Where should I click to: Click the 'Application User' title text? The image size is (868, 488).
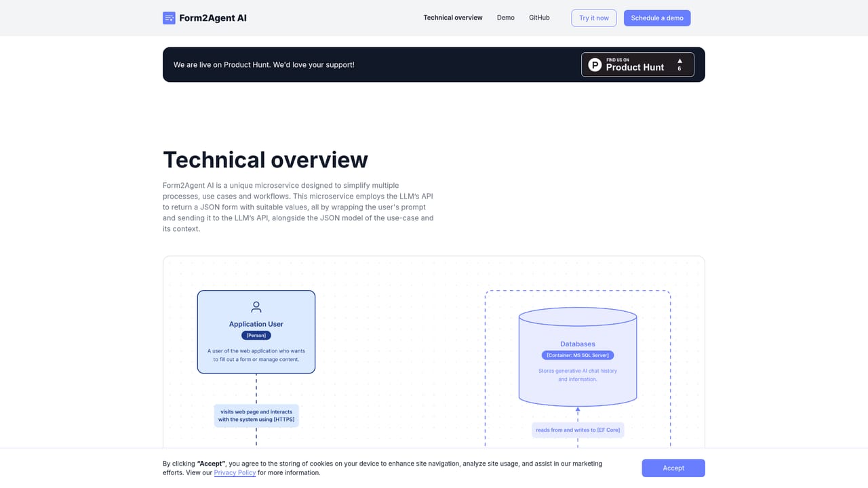click(256, 324)
